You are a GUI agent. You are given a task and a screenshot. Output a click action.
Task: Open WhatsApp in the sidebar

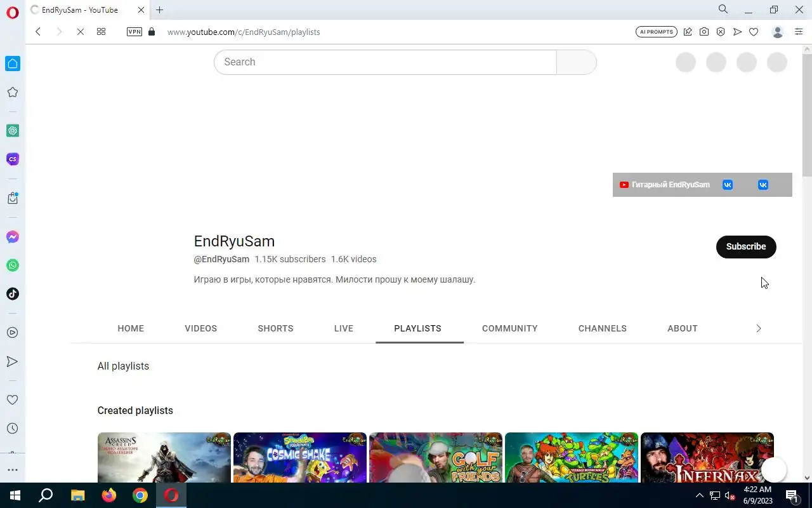pyautogui.click(x=13, y=265)
